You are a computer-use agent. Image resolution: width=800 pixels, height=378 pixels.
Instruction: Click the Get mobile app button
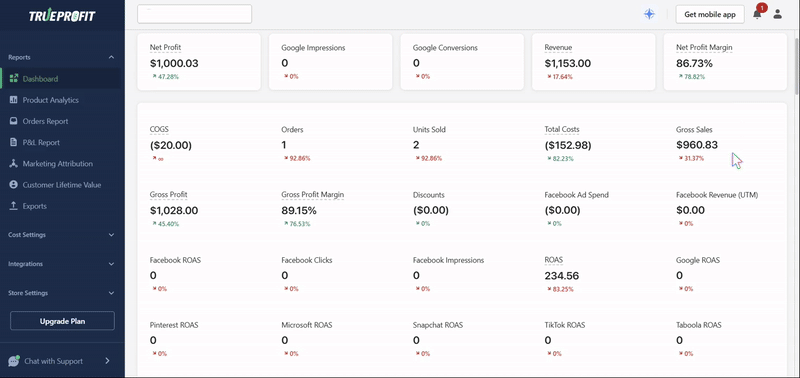(710, 14)
